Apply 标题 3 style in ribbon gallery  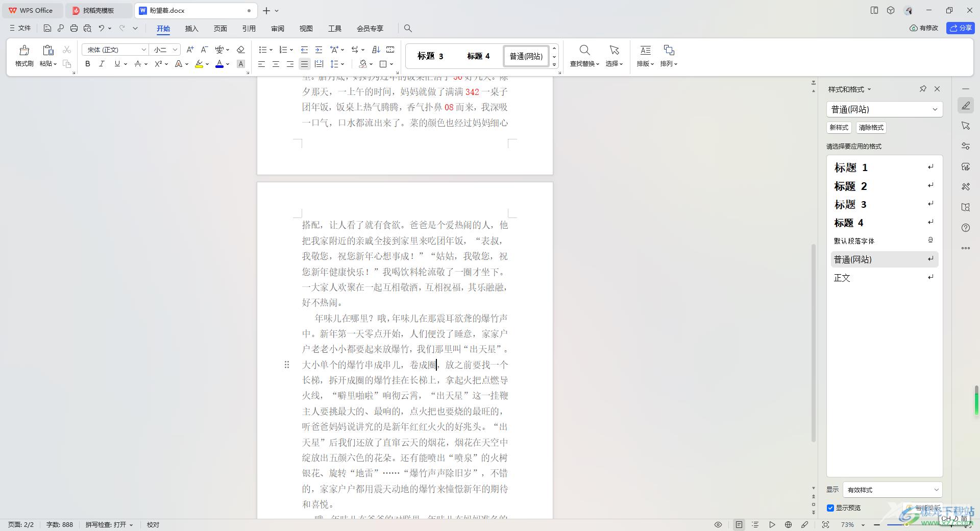(x=430, y=56)
